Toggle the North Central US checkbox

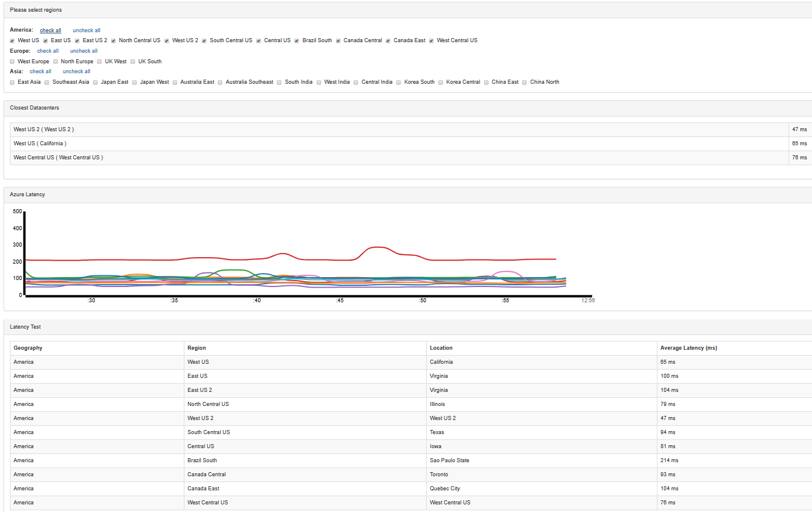pos(113,41)
